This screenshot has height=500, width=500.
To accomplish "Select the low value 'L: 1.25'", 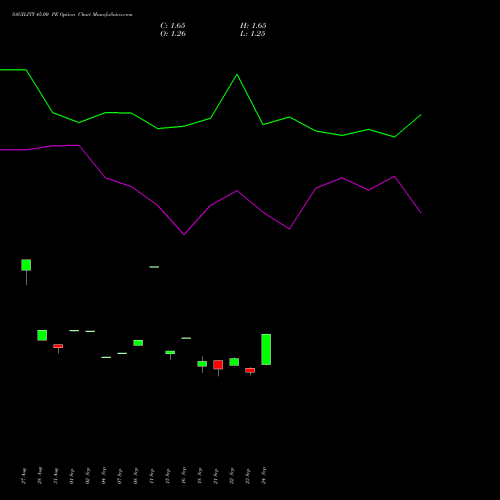I will (253, 34).
